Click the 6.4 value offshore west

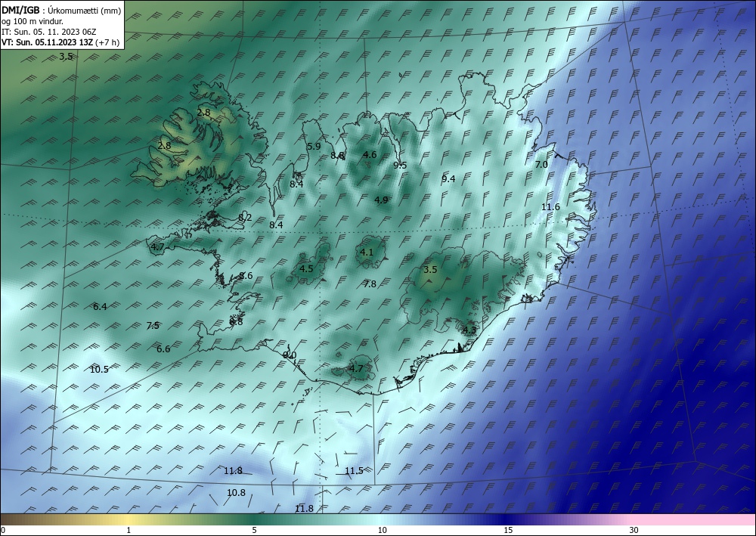(100, 307)
